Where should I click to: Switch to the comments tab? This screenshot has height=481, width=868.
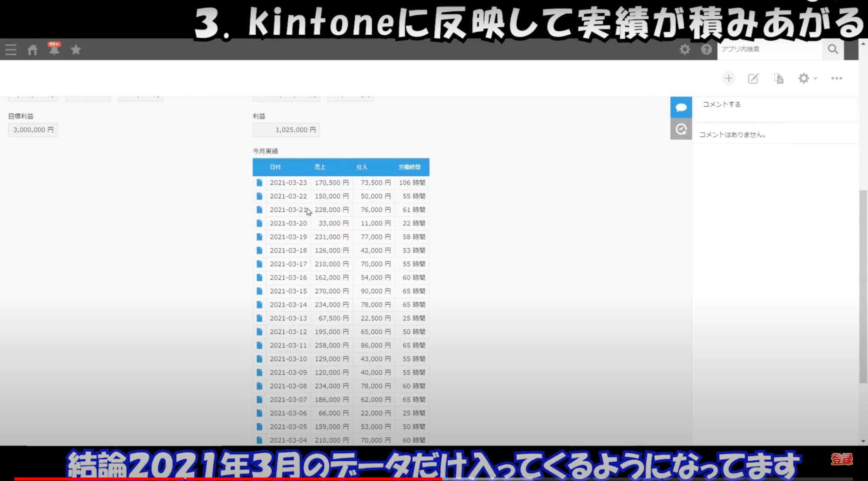[681, 108]
